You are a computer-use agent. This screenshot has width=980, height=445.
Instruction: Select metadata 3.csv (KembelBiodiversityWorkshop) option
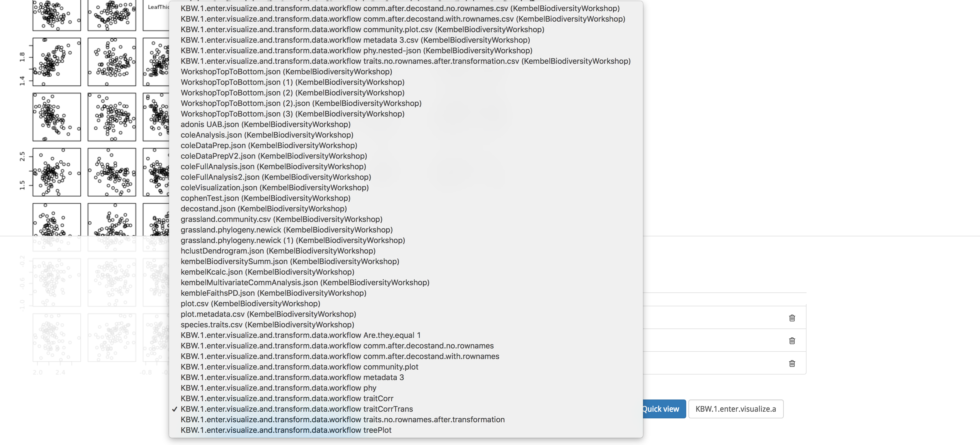pyautogui.click(x=405, y=40)
